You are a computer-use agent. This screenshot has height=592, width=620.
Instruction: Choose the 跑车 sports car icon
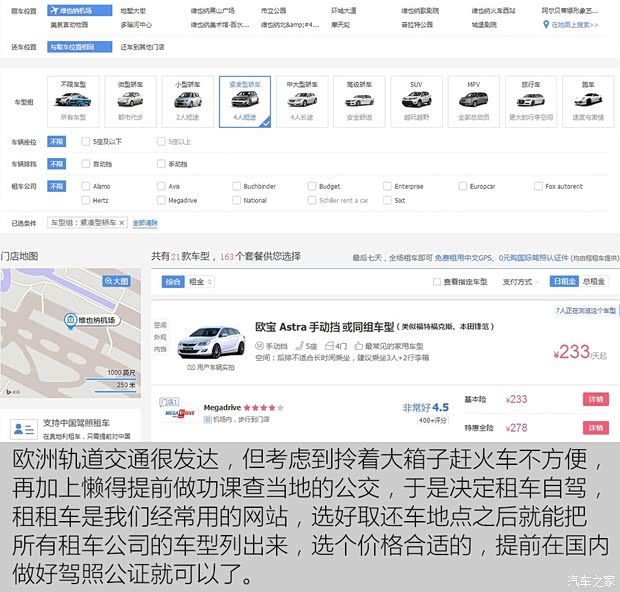coord(588,99)
